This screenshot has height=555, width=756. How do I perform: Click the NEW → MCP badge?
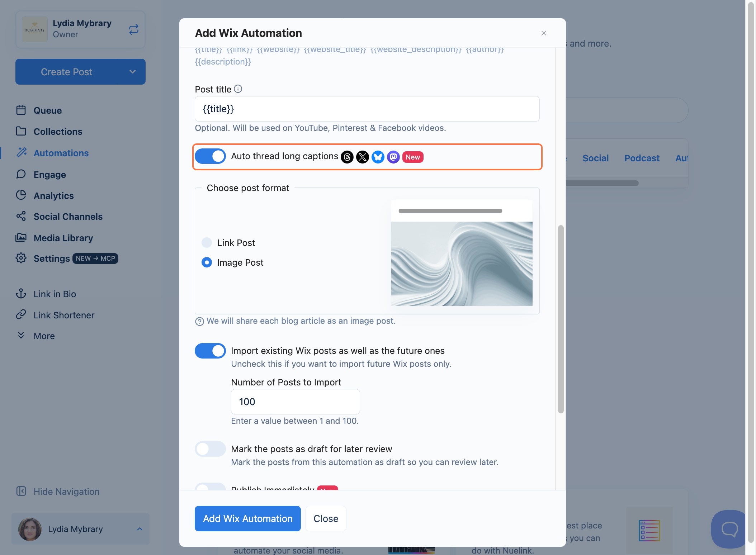coord(95,258)
